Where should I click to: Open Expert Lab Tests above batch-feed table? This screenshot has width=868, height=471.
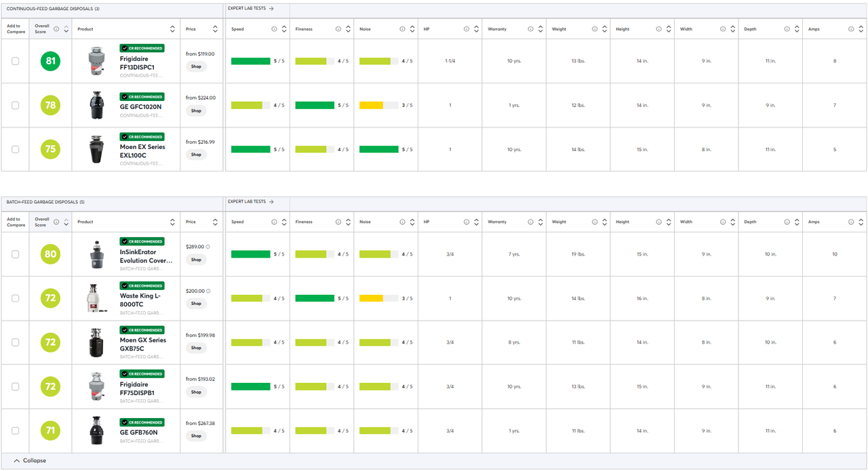(x=251, y=201)
